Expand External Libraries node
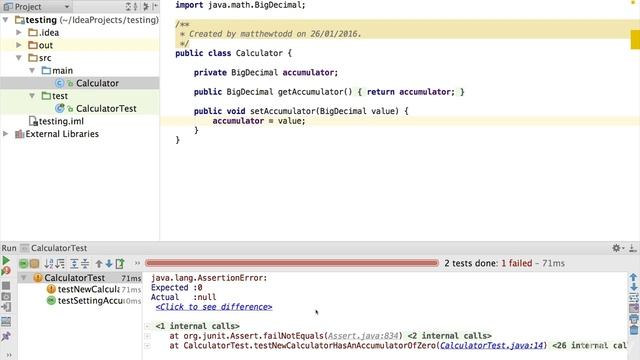This screenshot has height=360, width=640. (6, 134)
